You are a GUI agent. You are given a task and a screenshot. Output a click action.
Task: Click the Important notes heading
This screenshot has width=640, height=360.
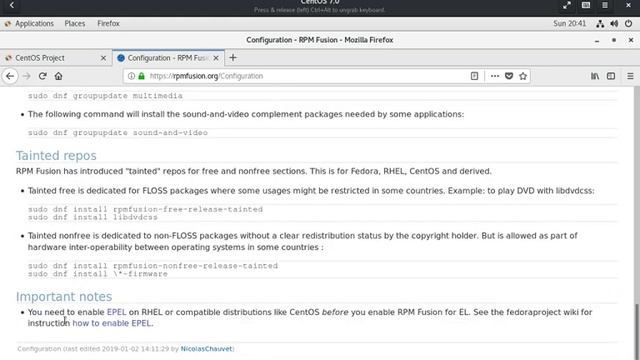click(x=64, y=297)
